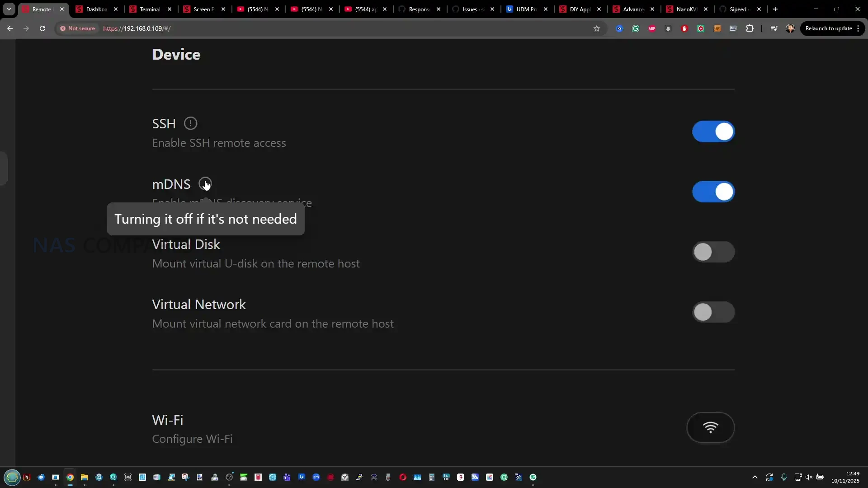Image resolution: width=868 pixels, height=488 pixels.
Task: Switch to the Terminal tab
Action: pyautogui.click(x=149, y=9)
